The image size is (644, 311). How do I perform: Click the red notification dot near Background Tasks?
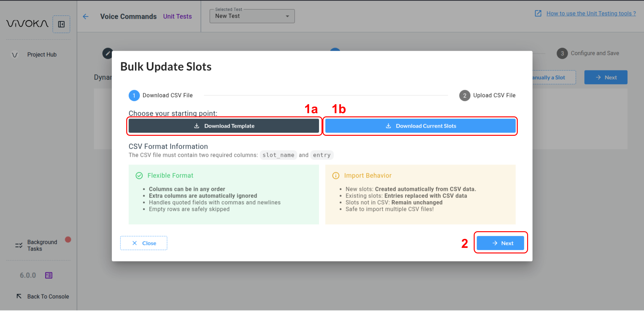point(67,239)
